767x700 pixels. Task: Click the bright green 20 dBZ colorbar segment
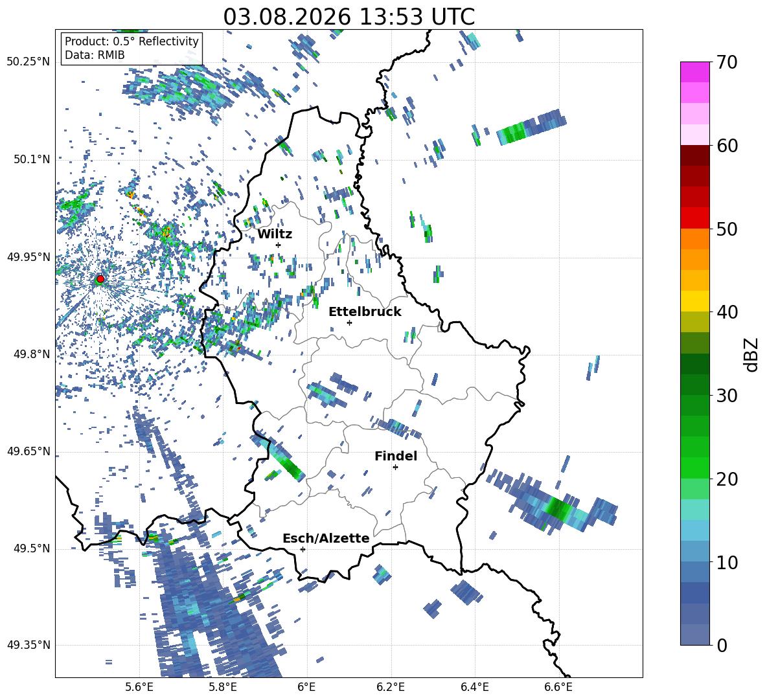694,468
